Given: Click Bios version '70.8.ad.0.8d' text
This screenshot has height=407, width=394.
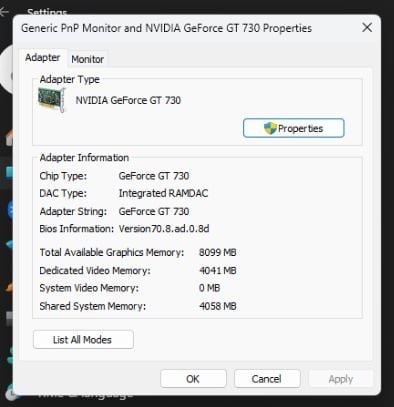Looking at the screenshot, I should pyautogui.click(x=164, y=229).
